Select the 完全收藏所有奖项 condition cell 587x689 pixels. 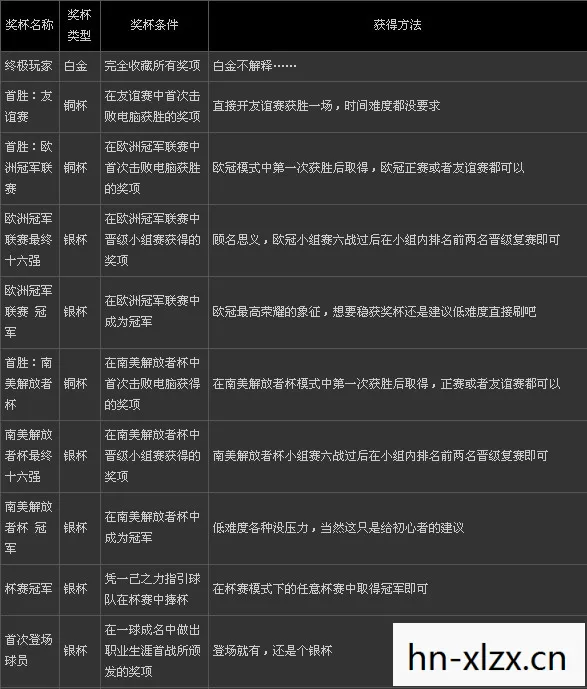pos(154,66)
